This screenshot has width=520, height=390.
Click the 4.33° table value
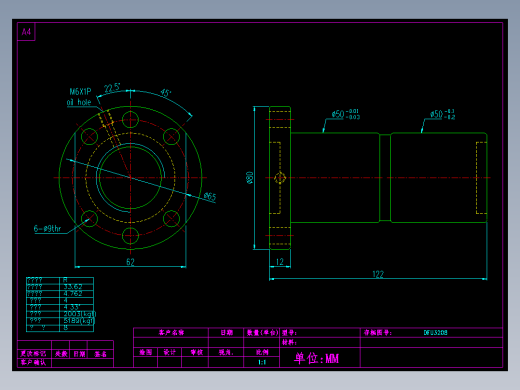[72, 307]
